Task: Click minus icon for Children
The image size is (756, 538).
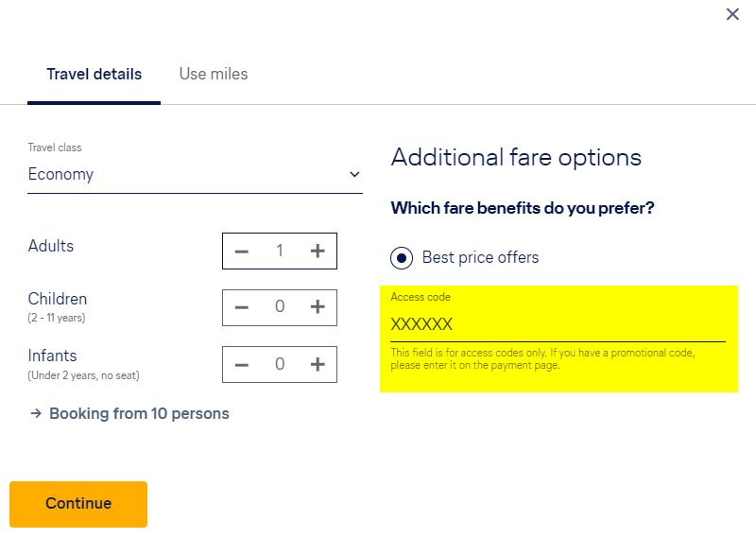Action: [242, 307]
